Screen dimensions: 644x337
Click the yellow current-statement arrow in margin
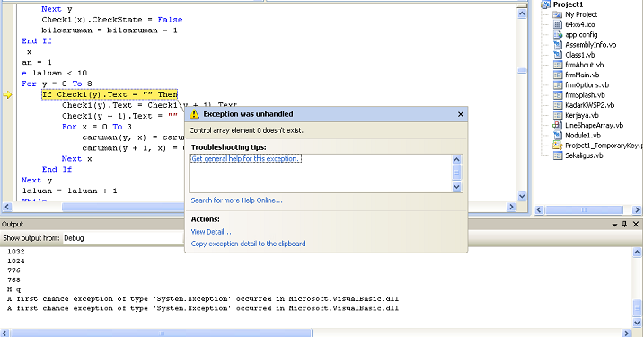coord(7,95)
